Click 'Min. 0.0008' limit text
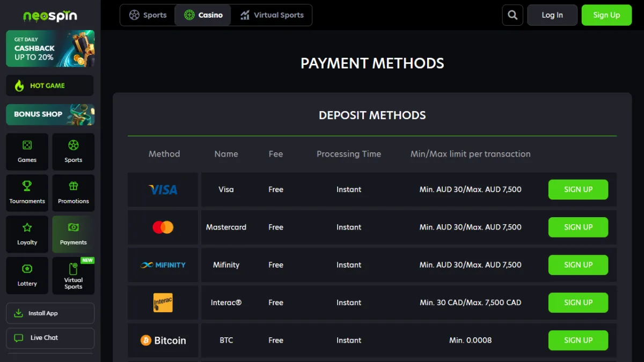Image resolution: width=644 pixels, height=362 pixels. tap(471, 341)
